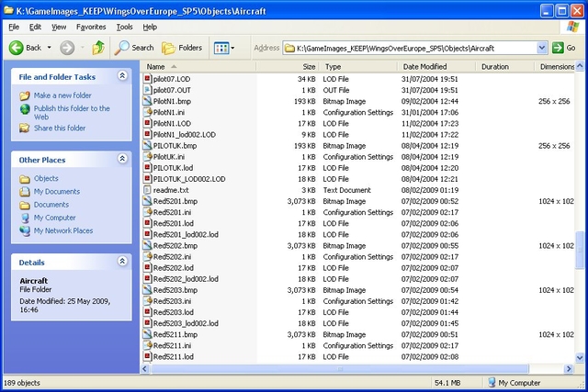This screenshot has width=588, height=392.
Task: Select file name Red5203_lod002.lod
Action: (186, 323)
